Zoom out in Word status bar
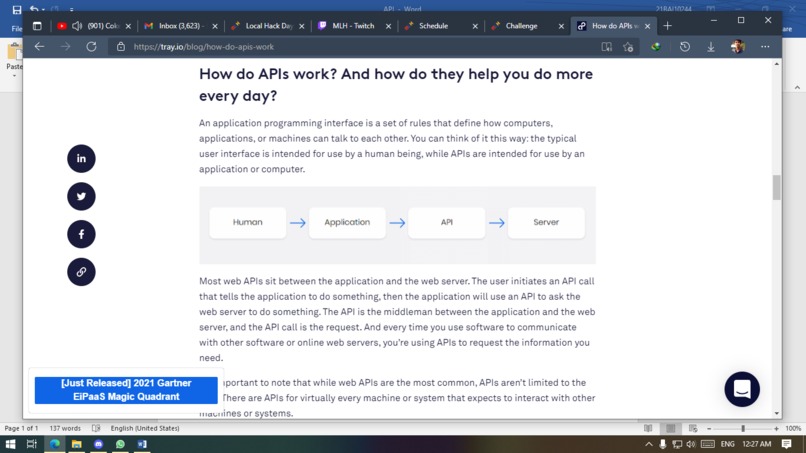Screen dimensions: 806x453 (x=709, y=428)
